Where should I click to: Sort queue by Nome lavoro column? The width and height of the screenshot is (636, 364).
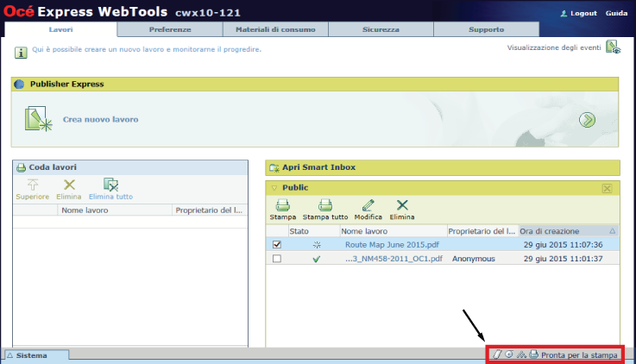115,210
